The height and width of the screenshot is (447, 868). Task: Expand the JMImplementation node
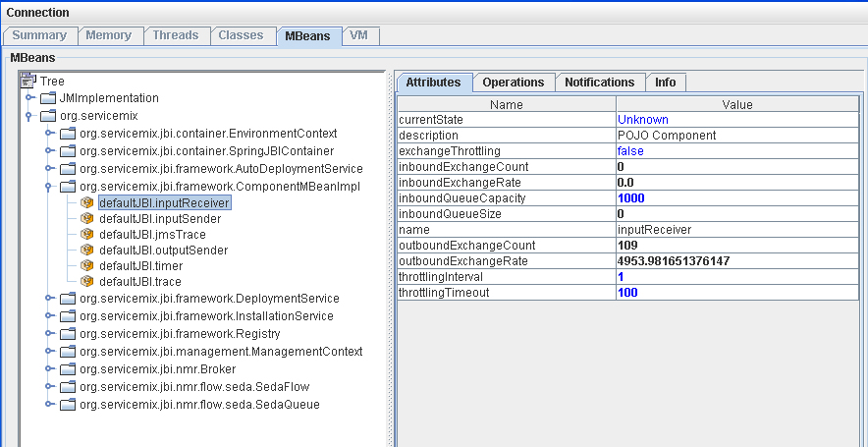coord(29,98)
